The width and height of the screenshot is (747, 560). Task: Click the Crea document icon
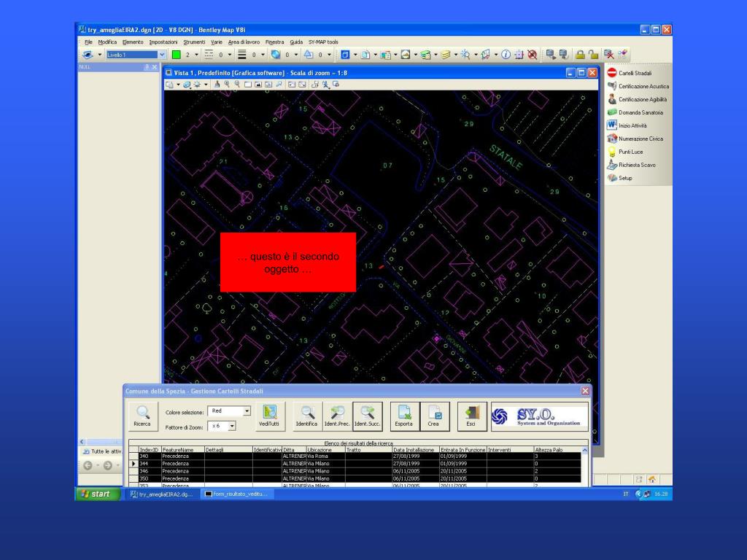433,416
